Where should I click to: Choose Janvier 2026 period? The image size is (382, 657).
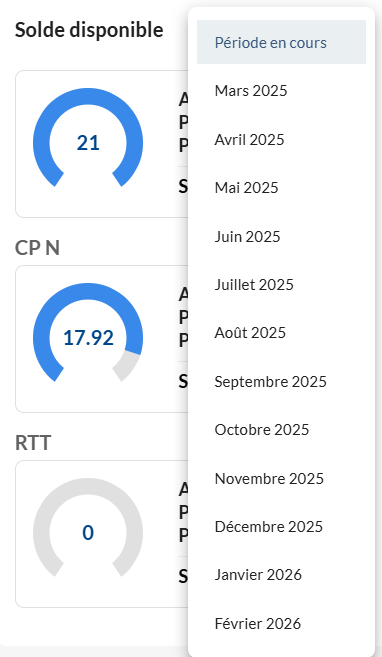coord(281,574)
